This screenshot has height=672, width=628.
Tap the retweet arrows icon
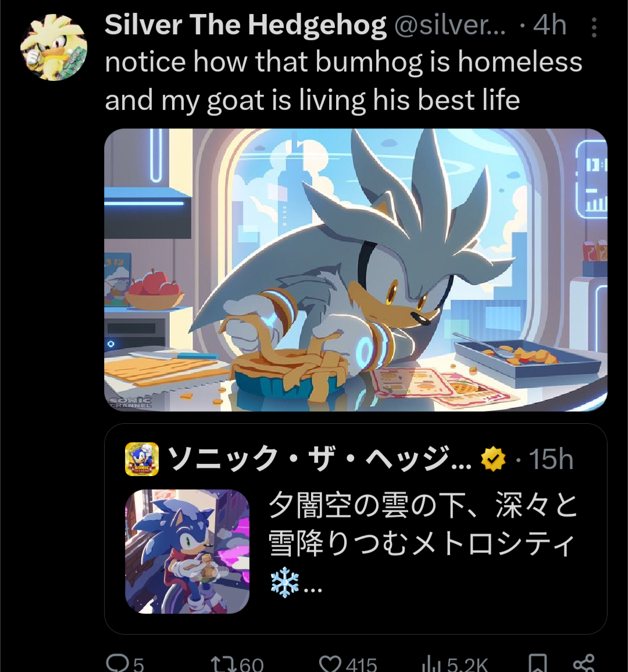coord(224,663)
